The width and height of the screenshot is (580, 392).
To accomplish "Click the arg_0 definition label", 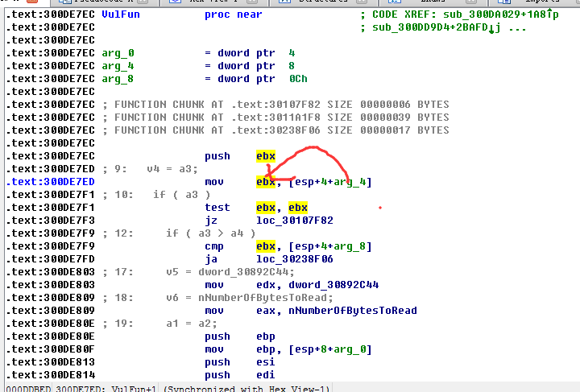I will (118, 53).
